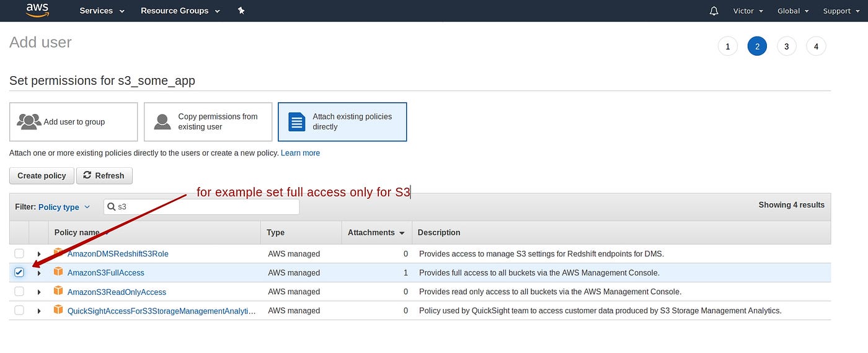Click 'Provides full access to all buckets' description
The height and width of the screenshot is (353, 868).
(x=539, y=272)
